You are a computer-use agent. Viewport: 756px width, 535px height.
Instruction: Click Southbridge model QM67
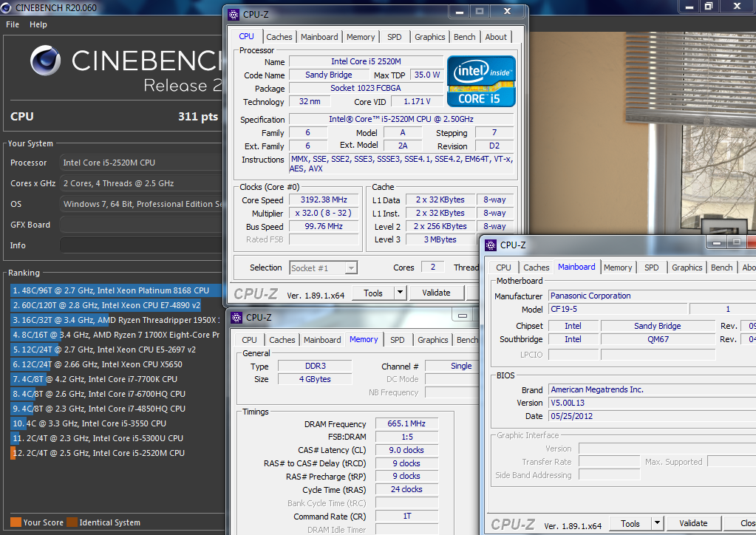point(658,339)
